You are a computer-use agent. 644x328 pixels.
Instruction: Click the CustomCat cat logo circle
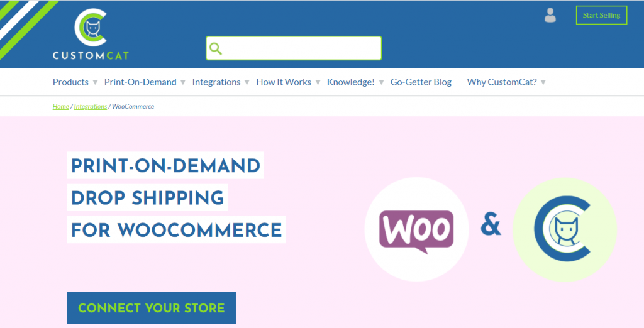click(565, 229)
